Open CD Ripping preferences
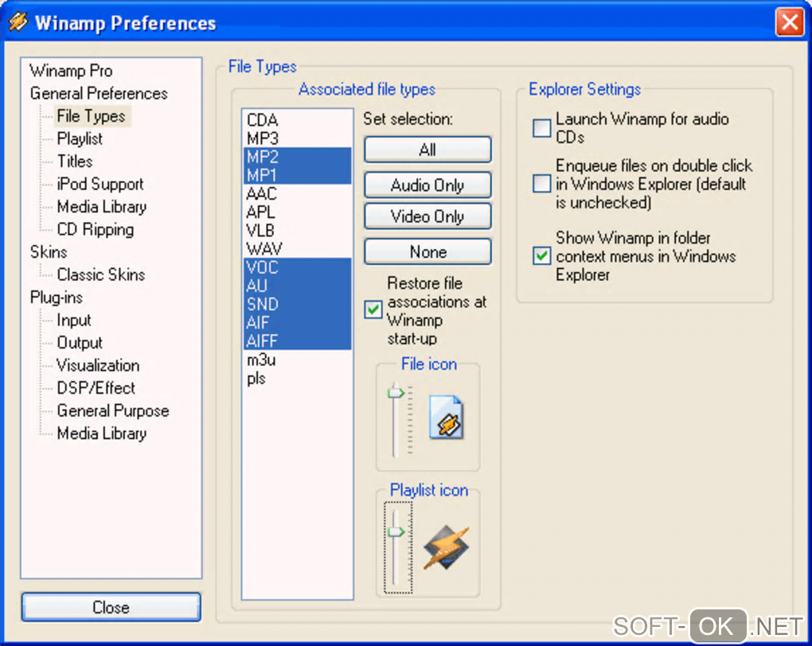This screenshot has height=646, width=812. [x=96, y=229]
